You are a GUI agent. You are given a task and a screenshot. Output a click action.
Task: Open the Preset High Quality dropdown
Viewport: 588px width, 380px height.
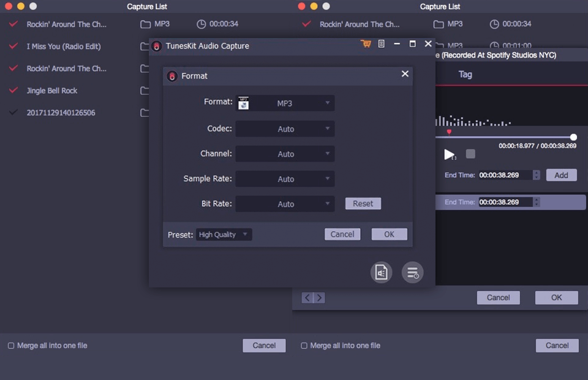coord(224,234)
